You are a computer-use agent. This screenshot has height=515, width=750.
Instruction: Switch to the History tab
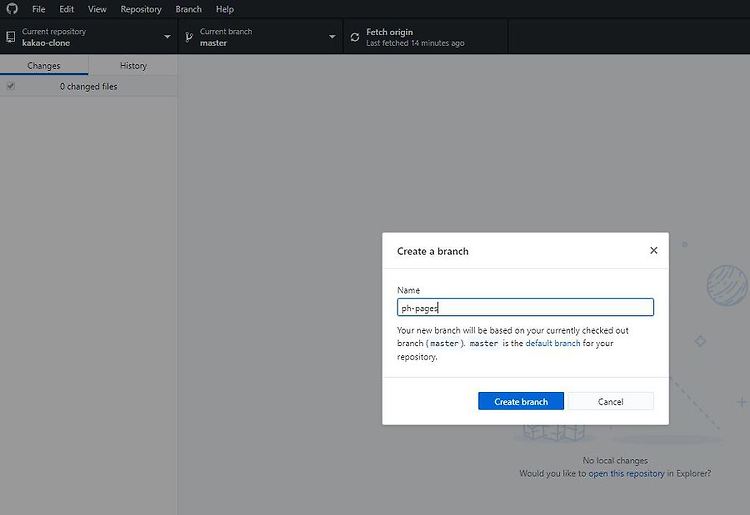[133, 66]
